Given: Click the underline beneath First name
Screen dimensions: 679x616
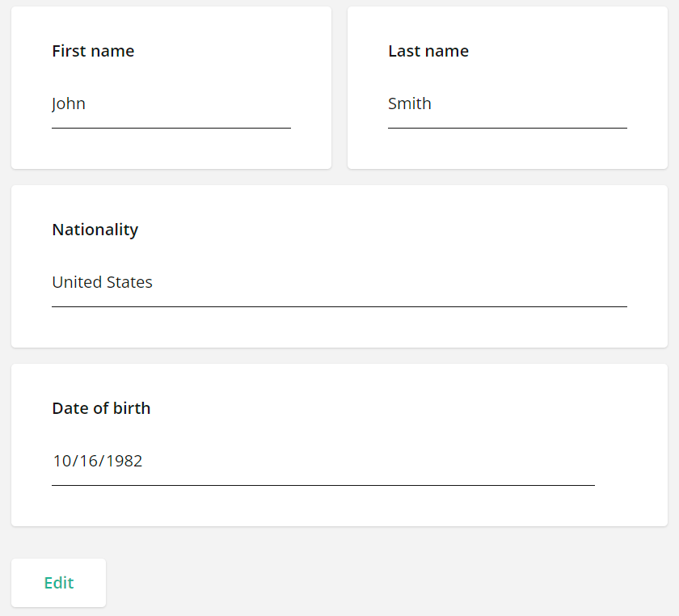Looking at the screenshot, I should [171, 128].
